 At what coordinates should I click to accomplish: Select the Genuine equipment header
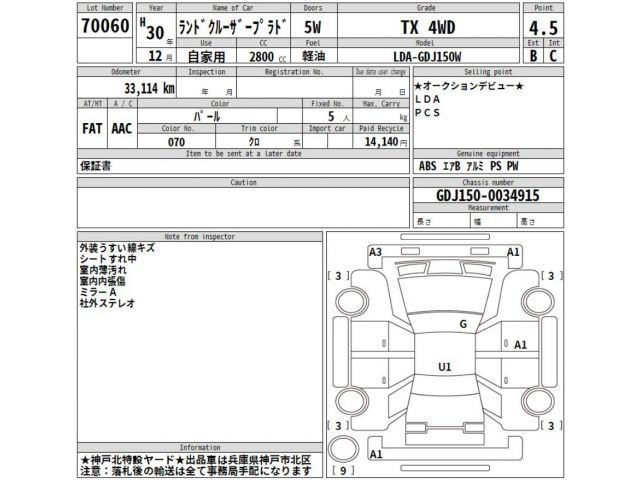pyautogui.click(x=488, y=153)
